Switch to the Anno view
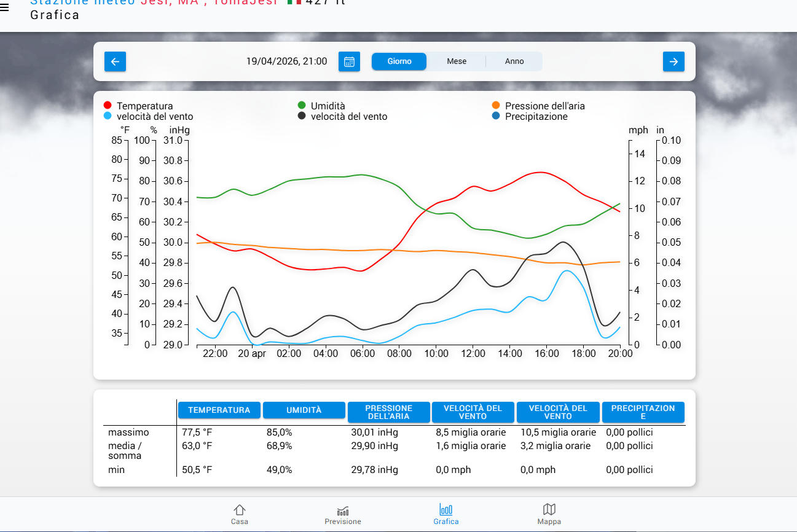 (514, 61)
